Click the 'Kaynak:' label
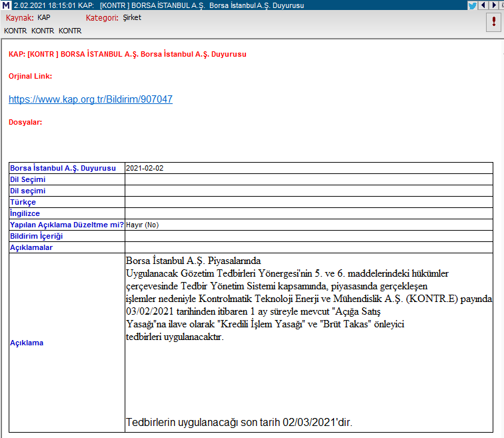504x438 pixels. tap(20, 18)
